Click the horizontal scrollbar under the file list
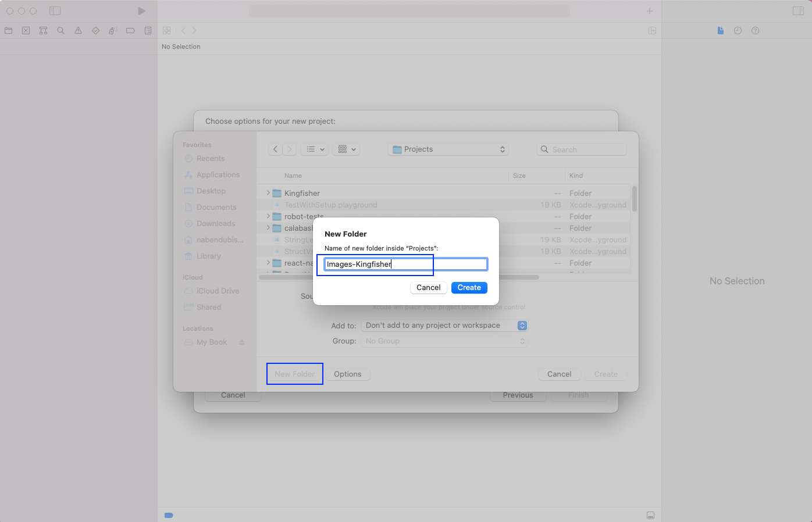 [x=399, y=277]
